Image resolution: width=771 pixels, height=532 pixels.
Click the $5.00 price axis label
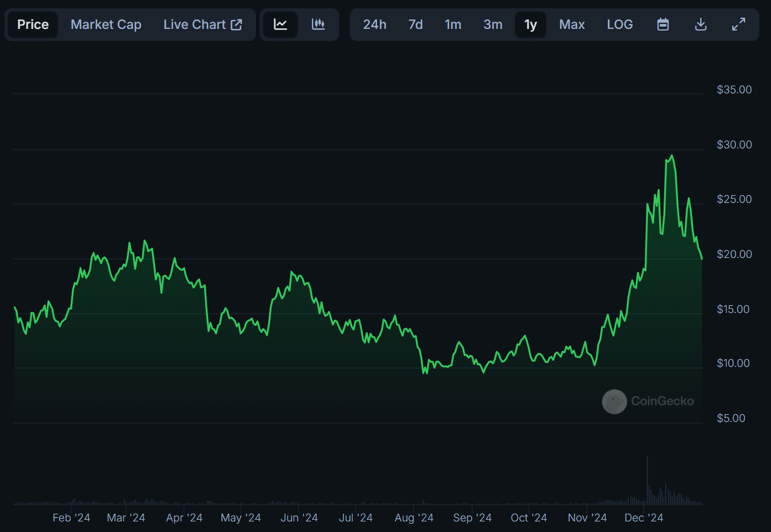[x=730, y=418]
